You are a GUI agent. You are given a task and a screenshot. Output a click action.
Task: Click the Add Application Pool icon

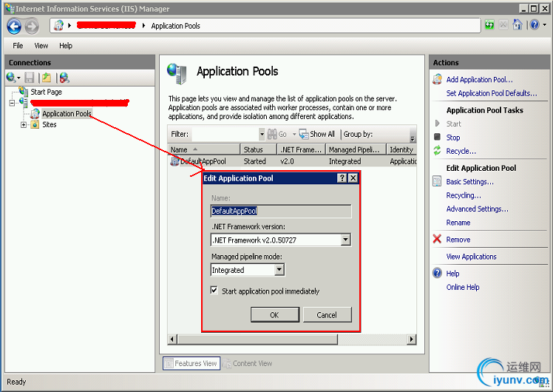[x=438, y=79]
